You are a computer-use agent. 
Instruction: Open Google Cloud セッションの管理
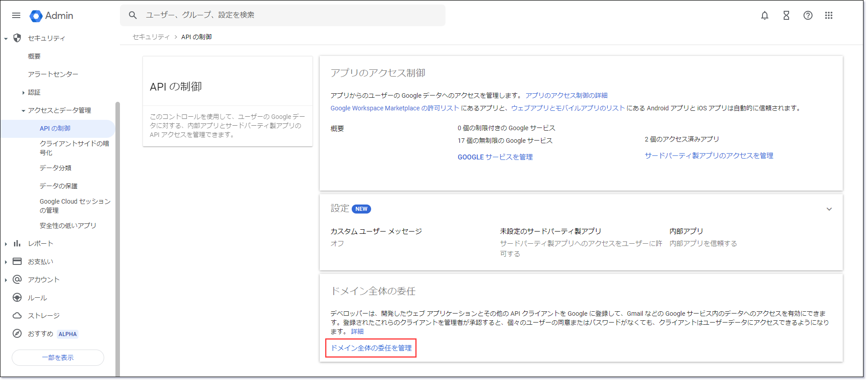(x=75, y=206)
